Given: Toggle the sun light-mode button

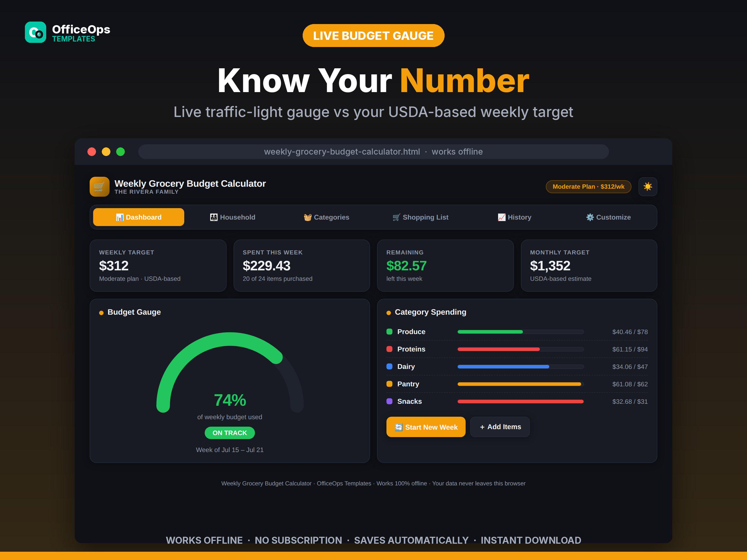Looking at the screenshot, I should [x=647, y=187].
